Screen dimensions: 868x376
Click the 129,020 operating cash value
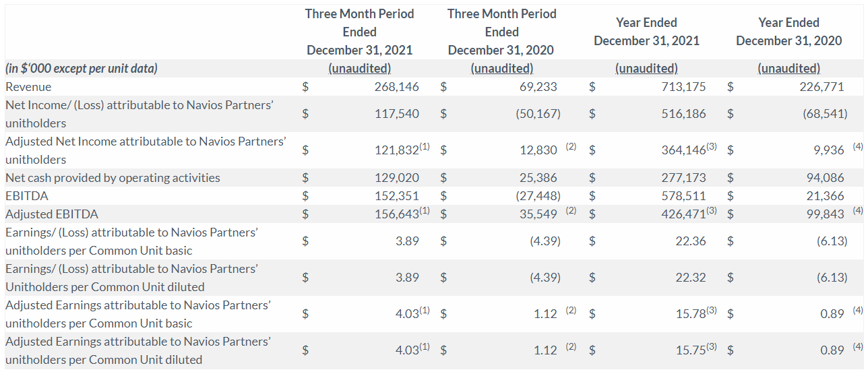tap(397, 178)
